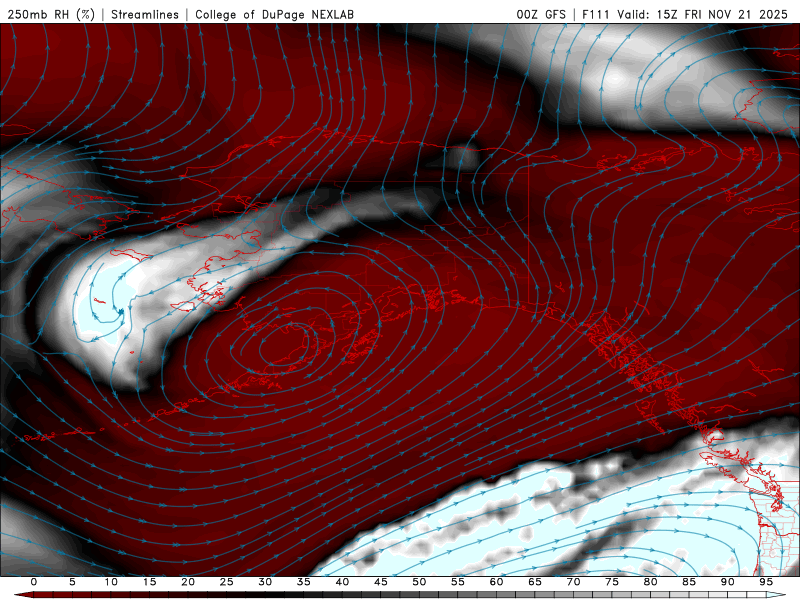This screenshot has width=800, height=600.
Task: Click the '00Z GFS' model run label
Action: coord(541,15)
